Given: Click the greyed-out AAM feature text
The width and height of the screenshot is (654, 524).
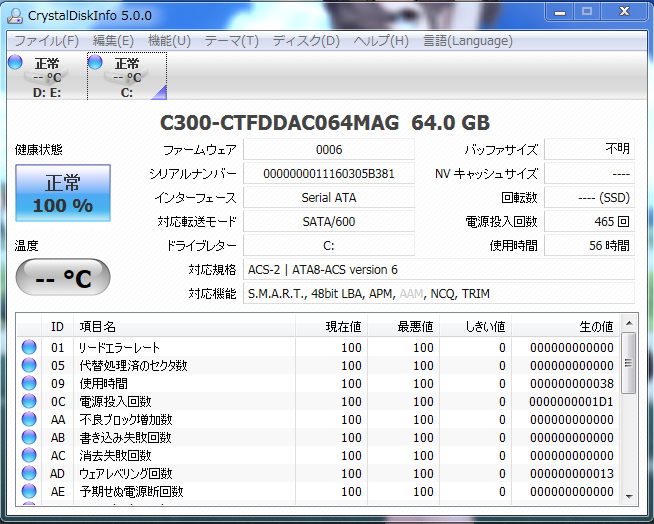Looking at the screenshot, I should (411, 294).
